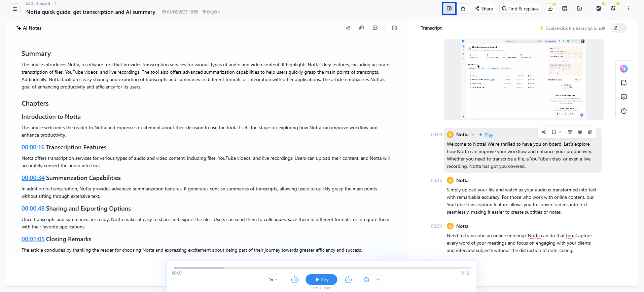This screenshot has height=292, width=644.
Task: Click the Transcript panel title
Action: point(431,28)
